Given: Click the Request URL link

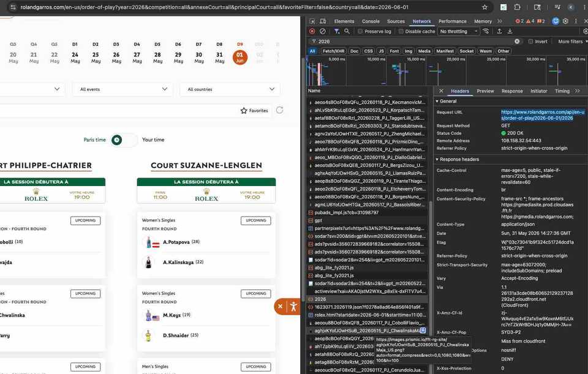Looking at the screenshot, I should [x=542, y=115].
